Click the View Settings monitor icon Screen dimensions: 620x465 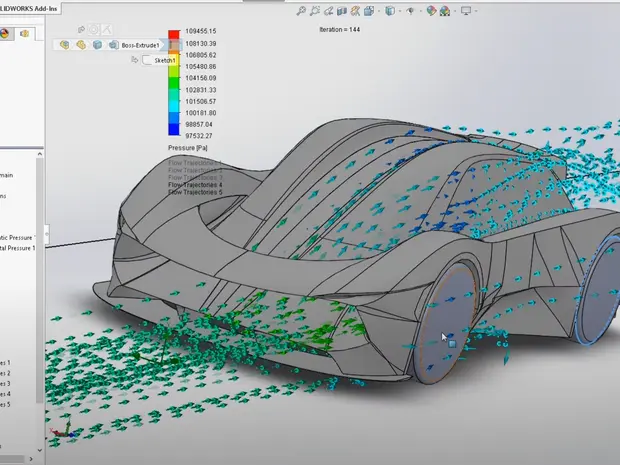(466, 11)
